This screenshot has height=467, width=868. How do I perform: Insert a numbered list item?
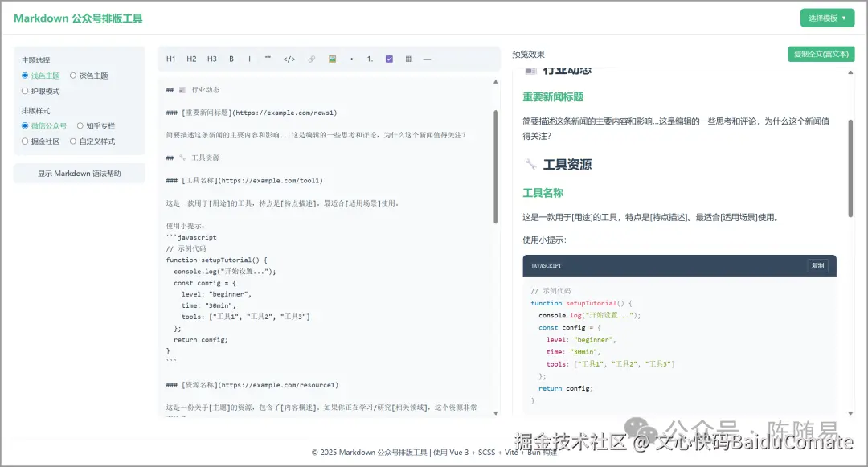click(x=370, y=59)
